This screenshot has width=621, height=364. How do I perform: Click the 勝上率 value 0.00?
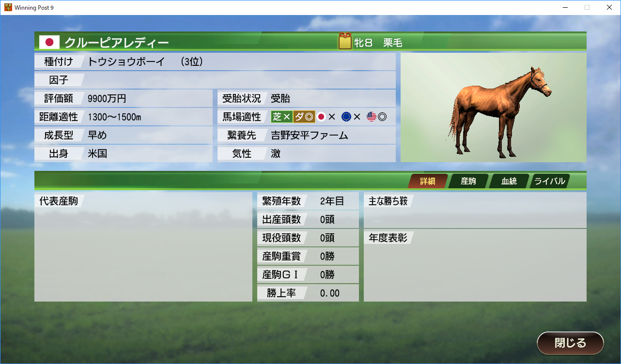pyautogui.click(x=330, y=293)
